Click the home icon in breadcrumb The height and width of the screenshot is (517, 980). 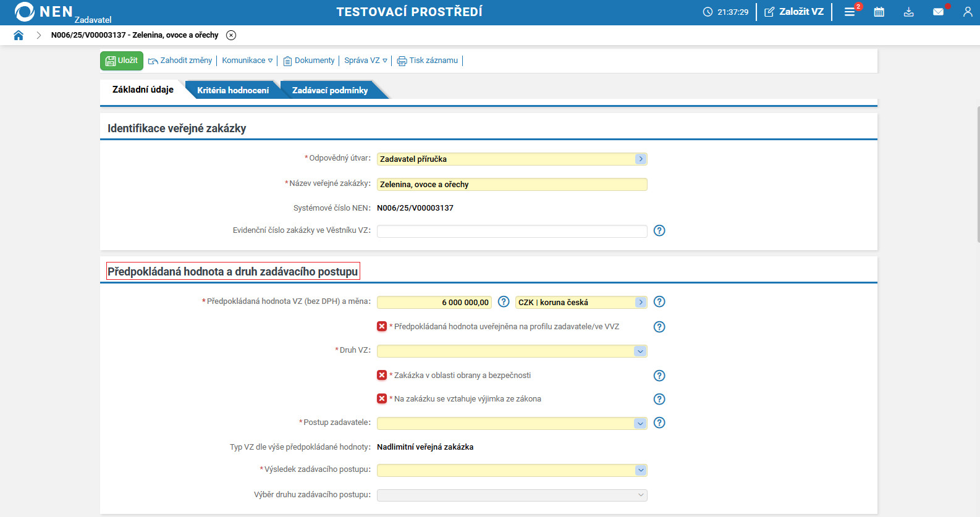click(19, 35)
